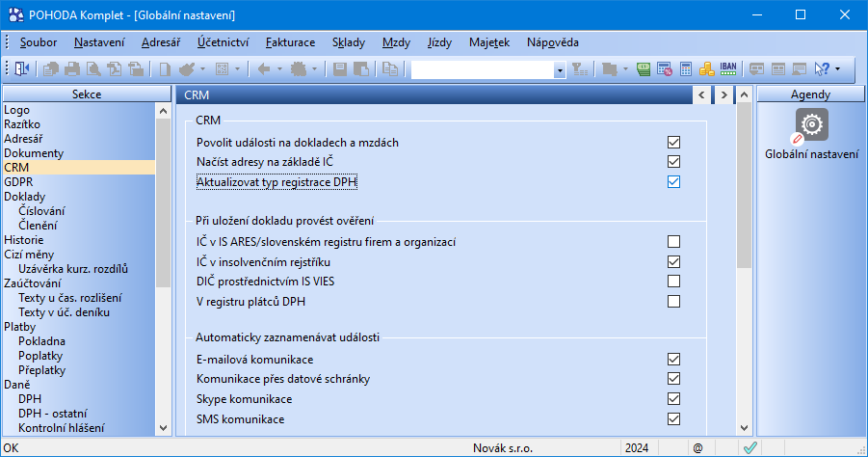Click the print preview magnifier icon
The width and height of the screenshot is (868, 457).
click(x=93, y=68)
